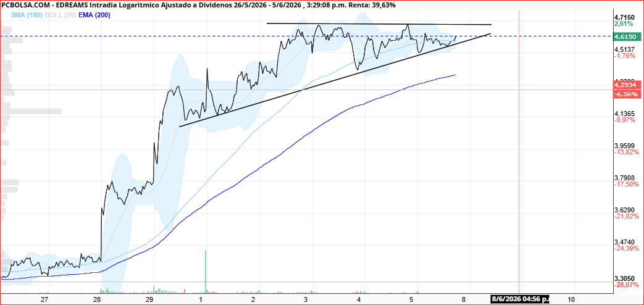Select the upper horizontal resistance trendline
This screenshot has width=644, height=305.
378,24
